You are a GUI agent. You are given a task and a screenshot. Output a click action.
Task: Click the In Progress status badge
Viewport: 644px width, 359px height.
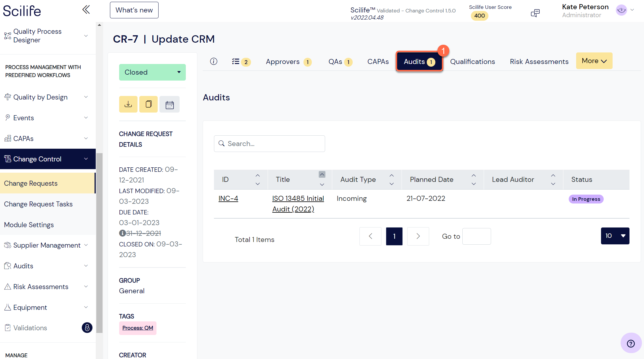tap(586, 199)
